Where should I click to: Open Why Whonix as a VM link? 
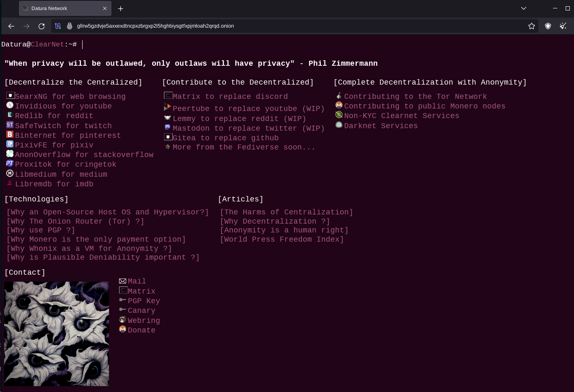click(89, 249)
